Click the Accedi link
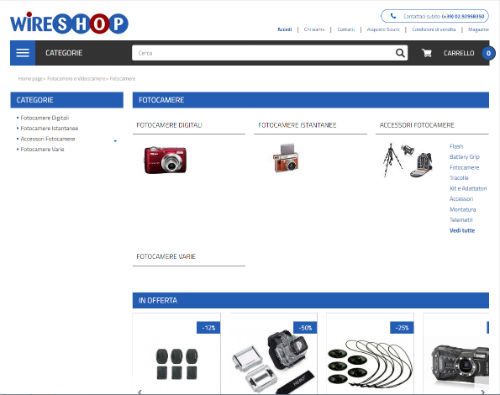The image size is (500, 395). point(285,29)
